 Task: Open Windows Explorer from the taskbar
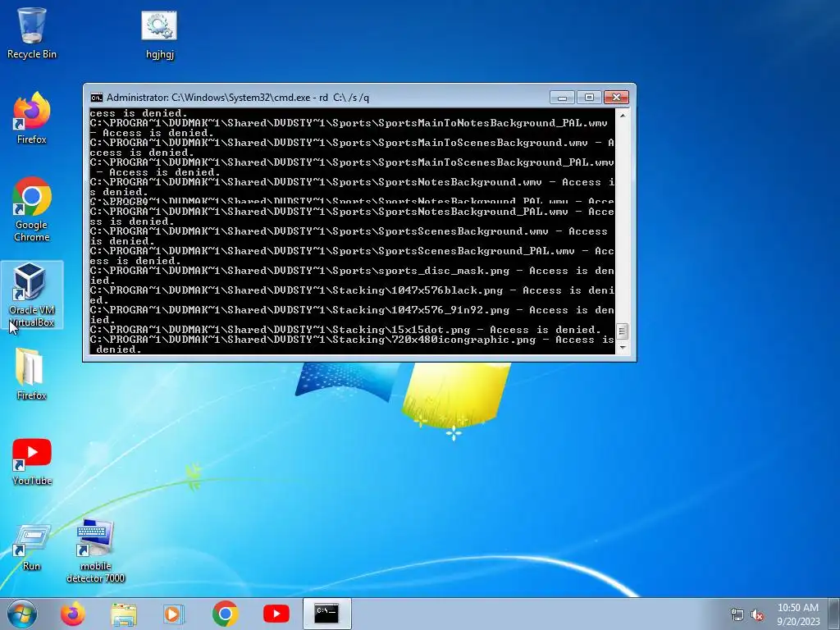pos(124,614)
